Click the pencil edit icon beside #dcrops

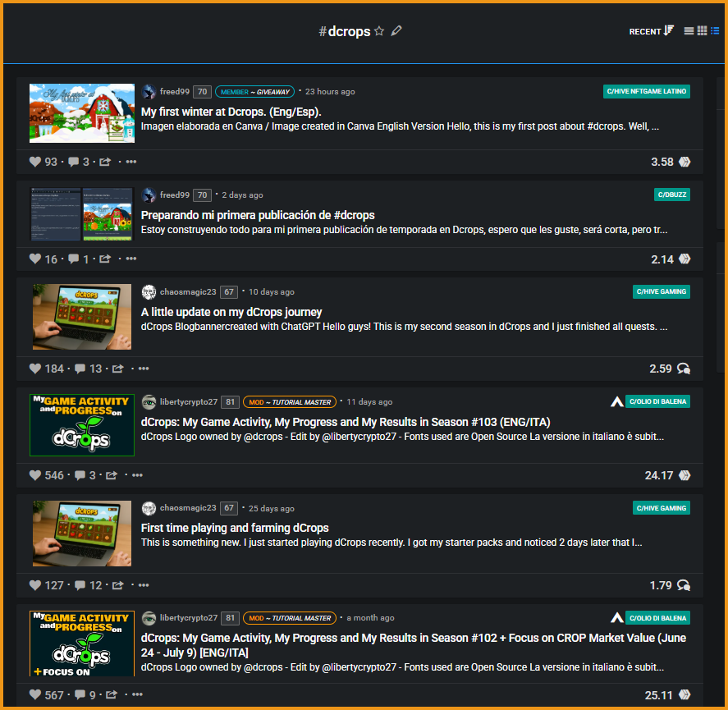point(396,31)
